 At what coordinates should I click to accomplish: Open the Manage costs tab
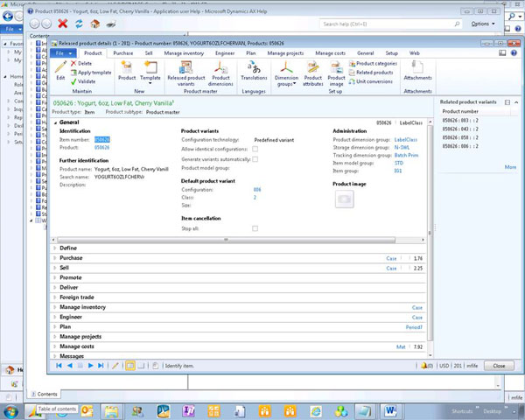pos(330,52)
